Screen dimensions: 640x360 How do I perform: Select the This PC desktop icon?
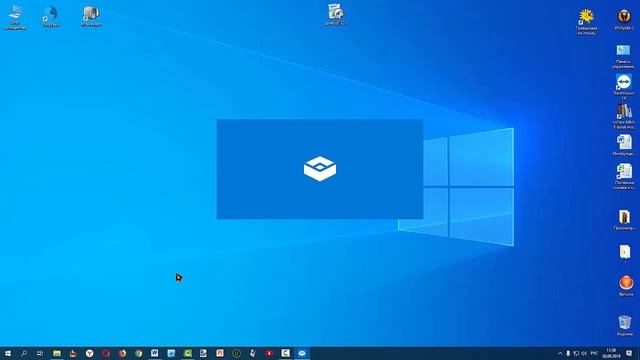pos(15,18)
